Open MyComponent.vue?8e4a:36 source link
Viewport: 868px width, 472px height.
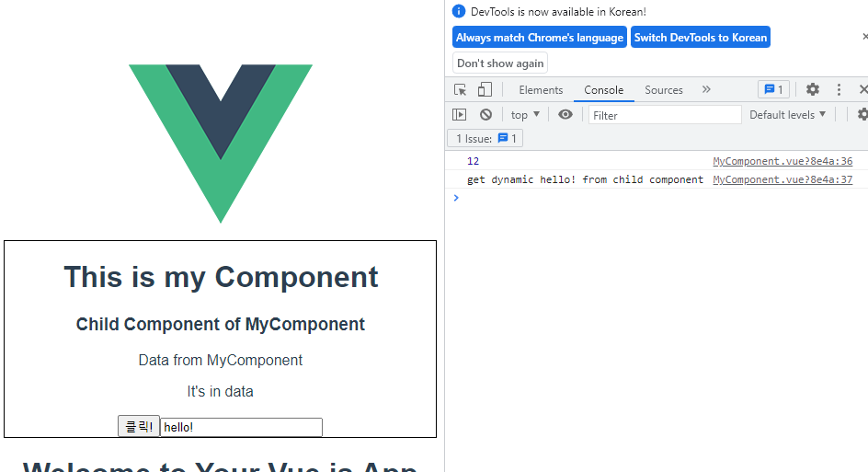coord(782,161)
